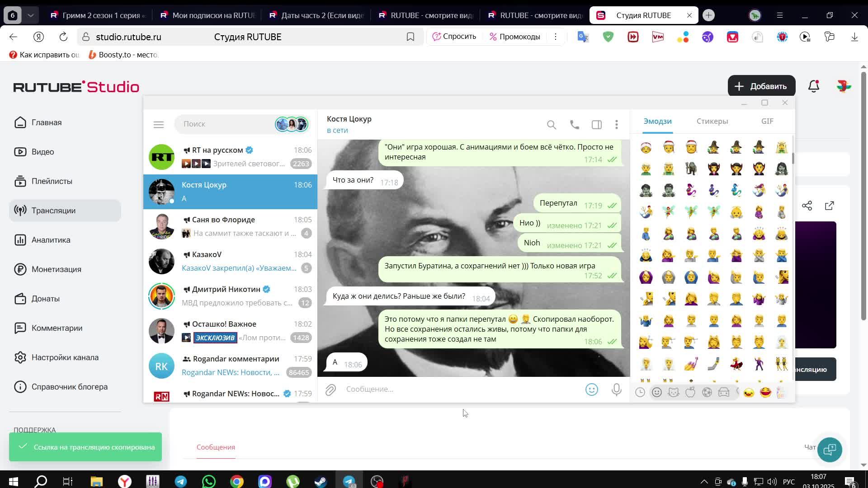868x488 pixels.
Task: Switch to the Стикеры tab
Action: (712, 121)
